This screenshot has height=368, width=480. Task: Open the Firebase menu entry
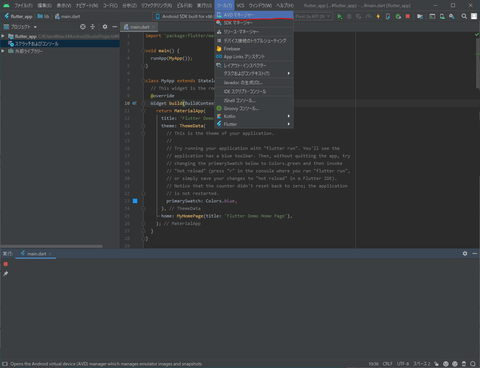coord(254,49)
